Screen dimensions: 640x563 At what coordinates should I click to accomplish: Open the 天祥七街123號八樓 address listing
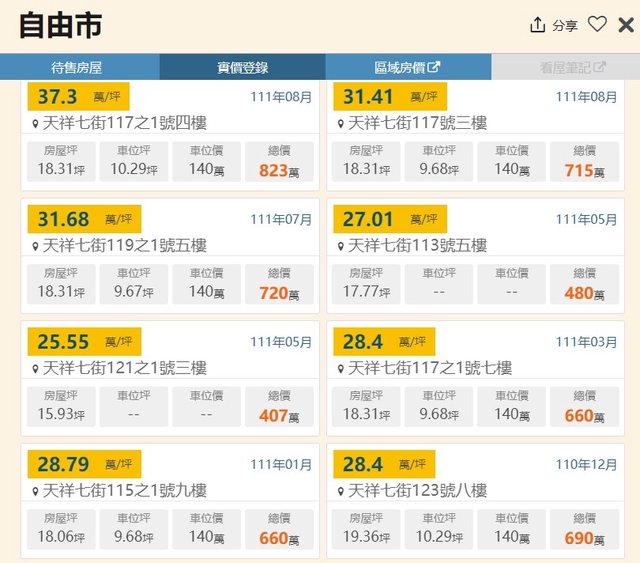tap(417, 491)
